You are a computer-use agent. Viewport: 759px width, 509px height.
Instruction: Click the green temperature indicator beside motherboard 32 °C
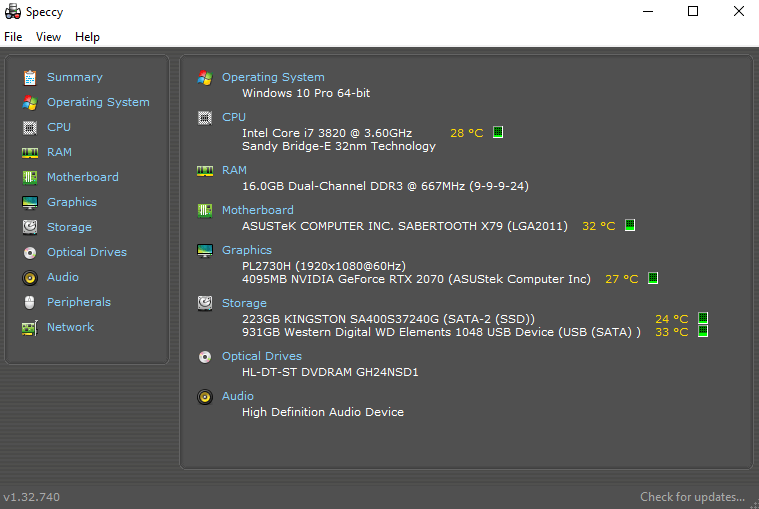pos(630,225)
